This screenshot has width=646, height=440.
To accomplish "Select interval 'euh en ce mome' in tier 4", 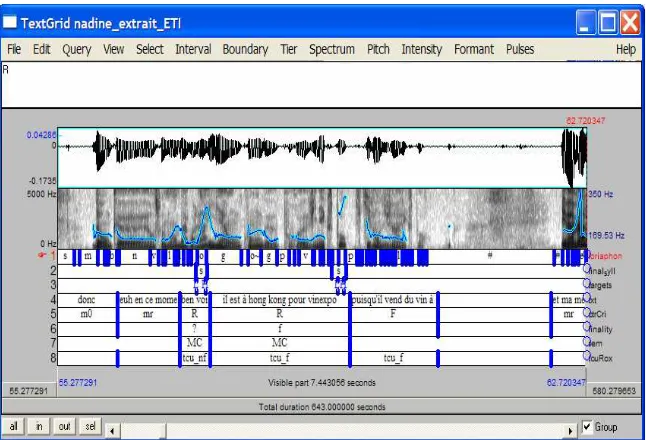I will click(x=148, y=300).
